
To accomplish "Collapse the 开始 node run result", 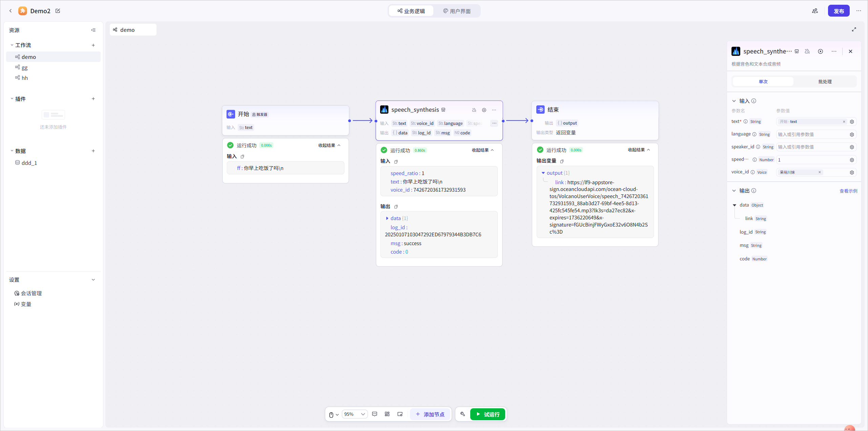I will point(329,145).
